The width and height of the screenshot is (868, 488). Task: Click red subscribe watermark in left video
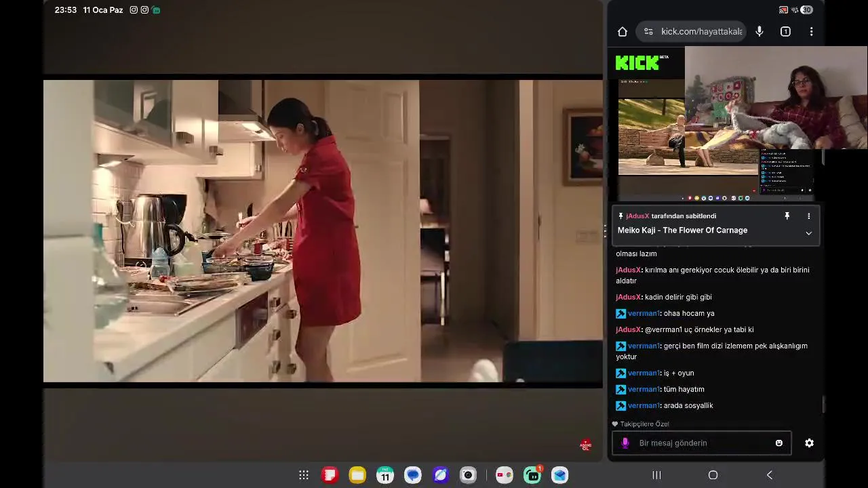pos(586,445)
